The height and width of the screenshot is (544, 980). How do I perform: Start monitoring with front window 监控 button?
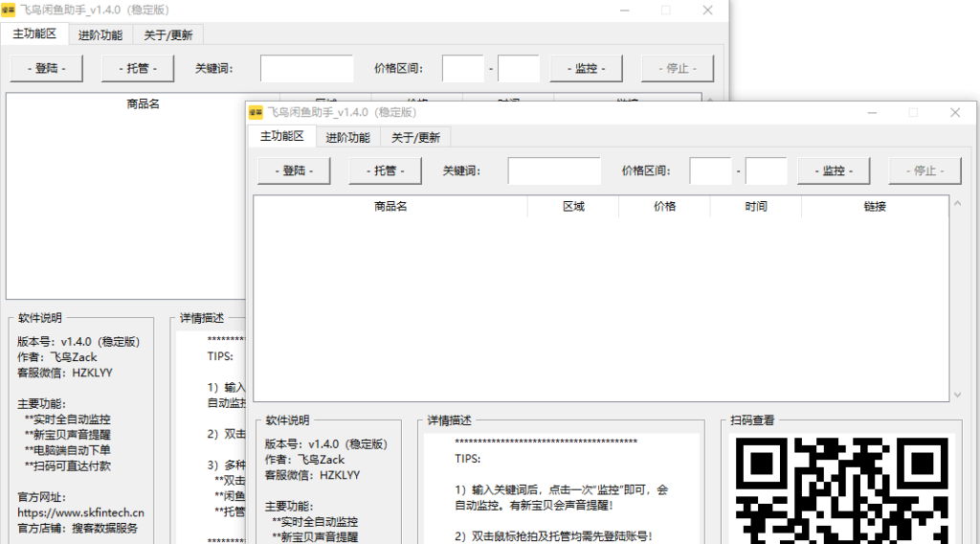pyautogui.click(x=834, y=170)
